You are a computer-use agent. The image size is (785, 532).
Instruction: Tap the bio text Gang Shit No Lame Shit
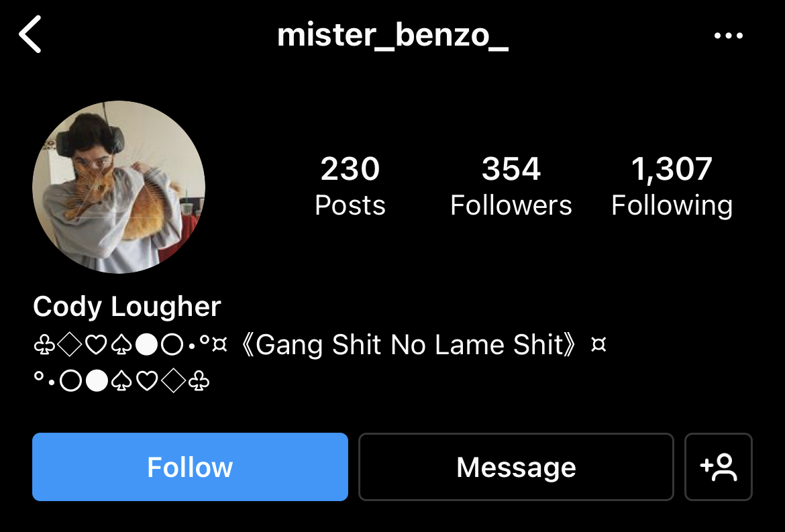click(x=409, y=345)
